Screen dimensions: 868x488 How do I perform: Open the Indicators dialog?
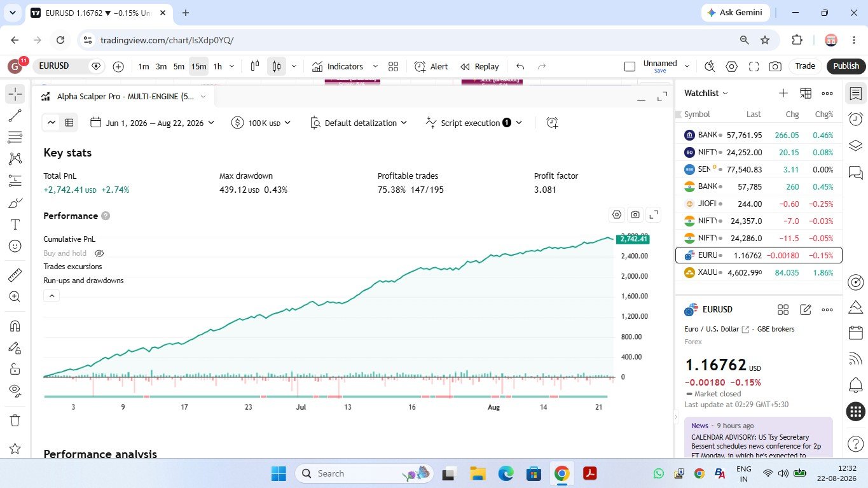coord(338,66)
